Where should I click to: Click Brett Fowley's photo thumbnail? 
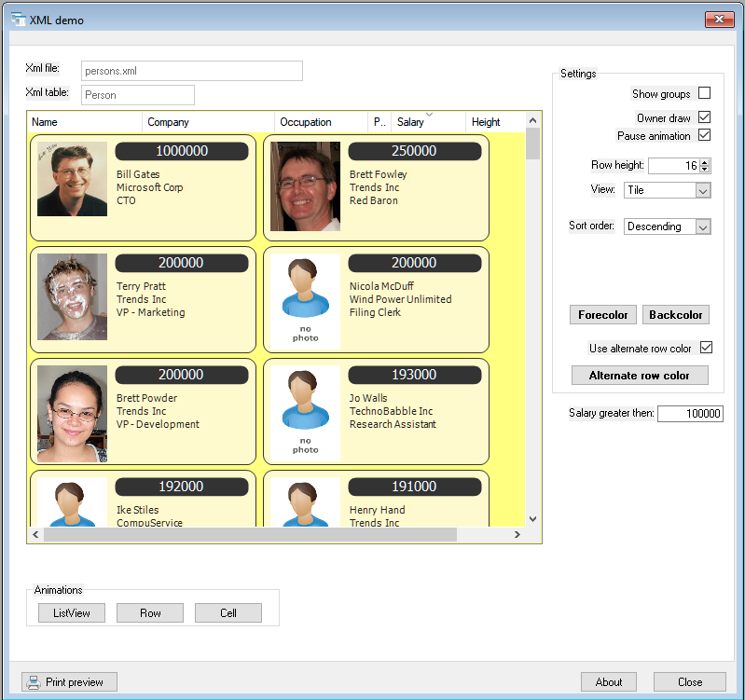click(x=305, y=186)
